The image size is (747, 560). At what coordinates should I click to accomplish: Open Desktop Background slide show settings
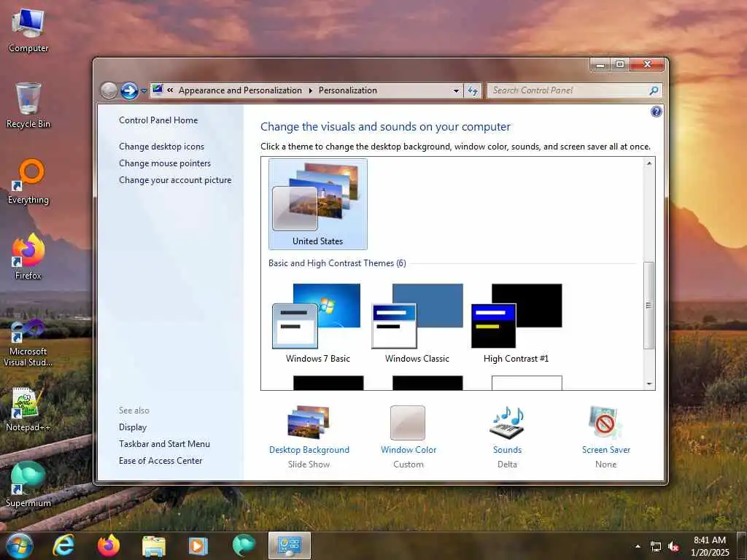coord(309,422)
